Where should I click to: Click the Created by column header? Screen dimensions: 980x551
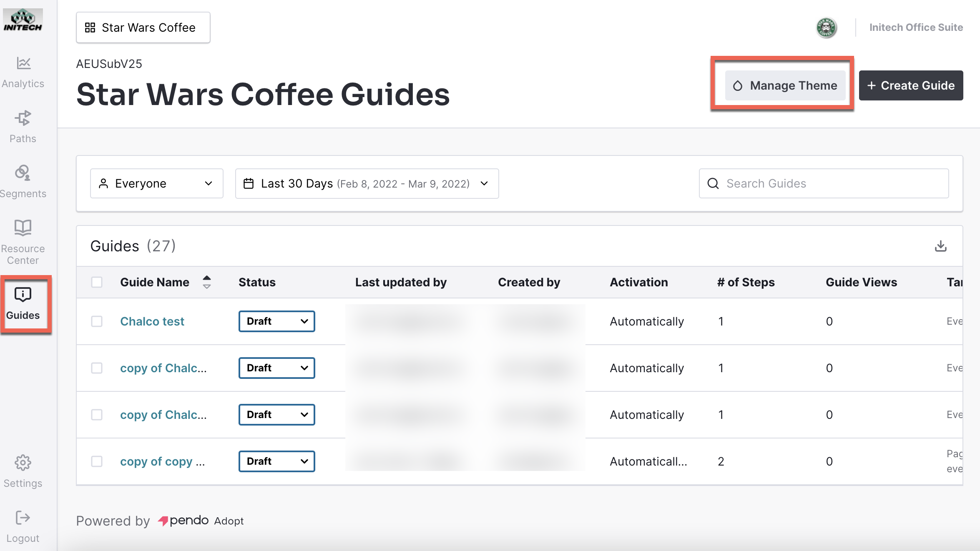point(529,282)
